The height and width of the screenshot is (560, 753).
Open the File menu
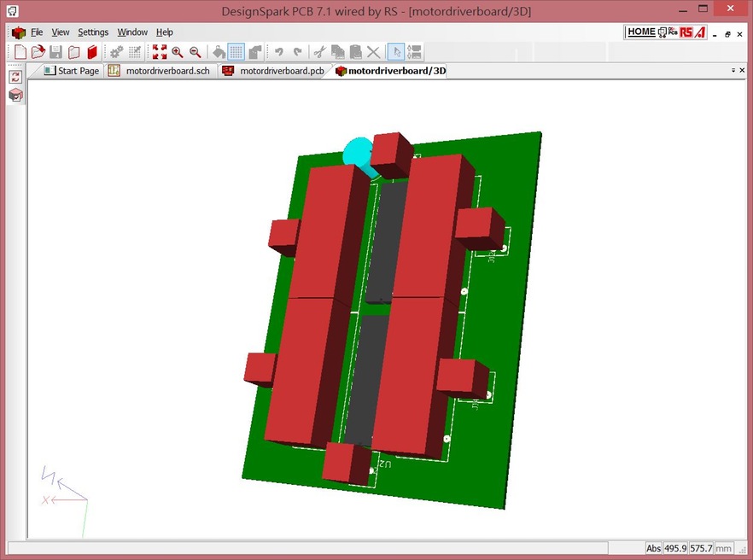[x=37, y=32]
